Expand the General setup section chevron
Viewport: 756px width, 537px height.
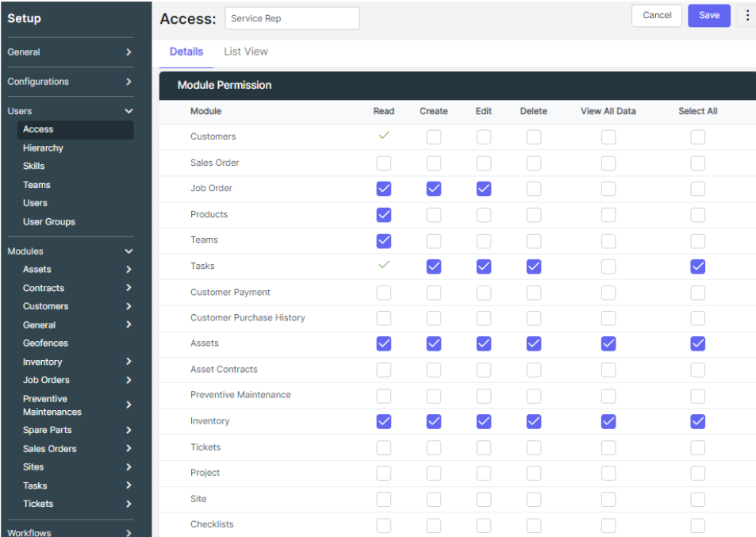point(129,52)
